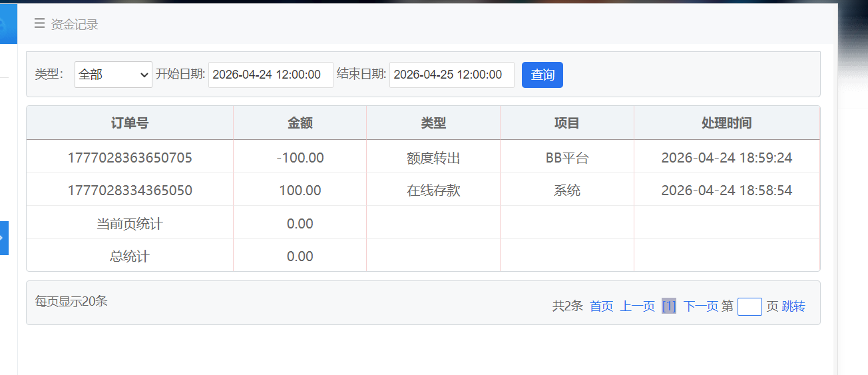Click the 系统 project cell
The image size is (868, 375).
567,190
